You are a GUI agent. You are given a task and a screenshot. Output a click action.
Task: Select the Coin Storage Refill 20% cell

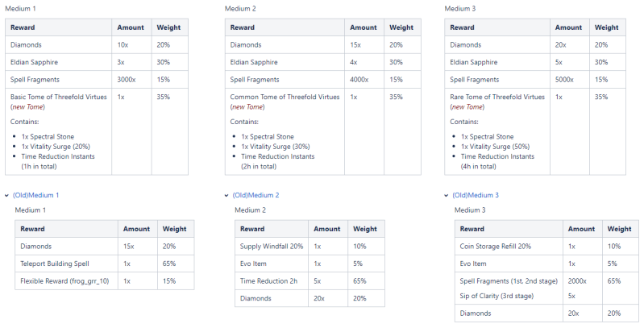496,246
